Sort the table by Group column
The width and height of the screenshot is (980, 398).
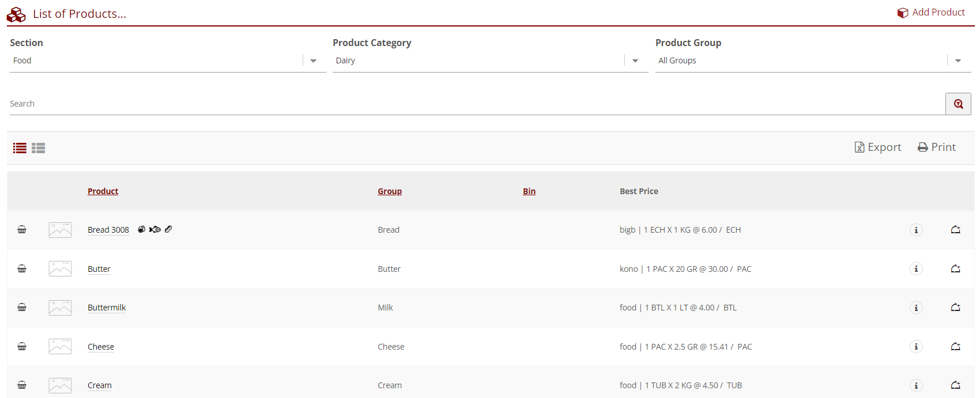pos(390,191)
